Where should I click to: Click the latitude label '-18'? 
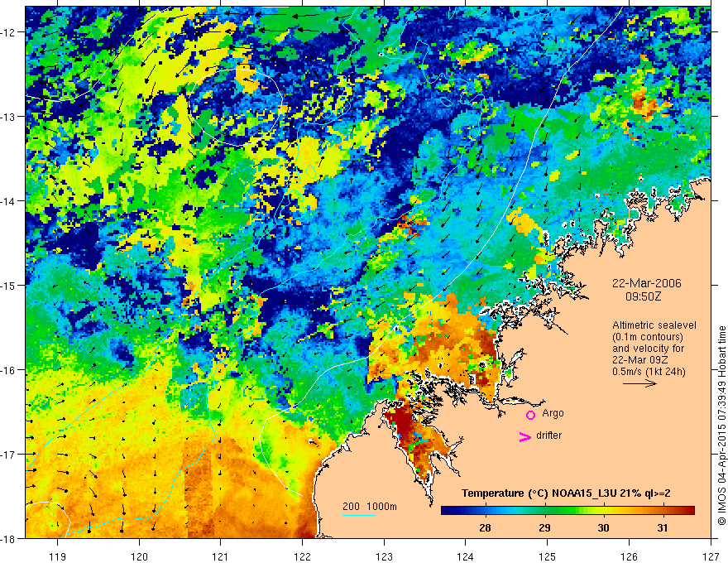click(x=8, y=538)
